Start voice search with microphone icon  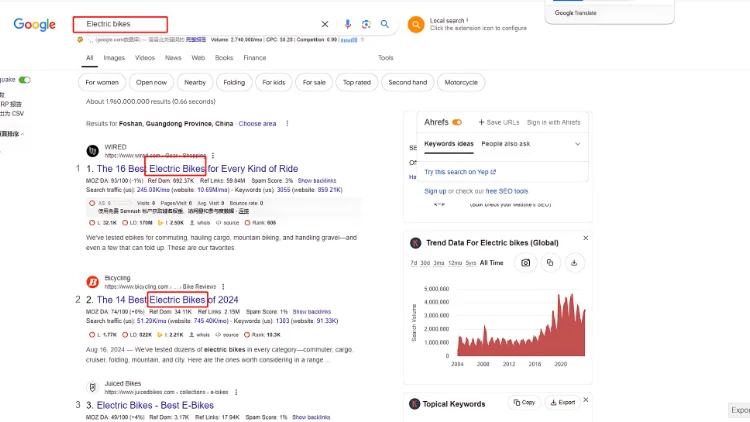point(348,24)
